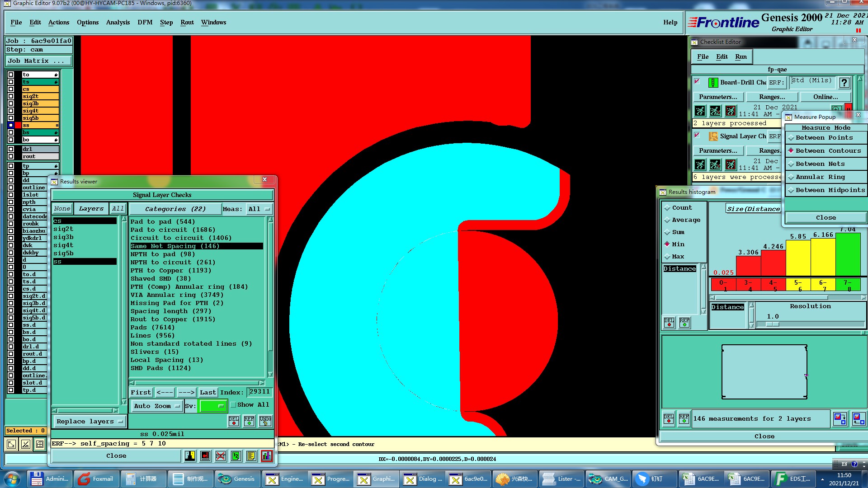Click the green drill bit icon
This screenshot has height=488, width=868.
tap(713, 83)
